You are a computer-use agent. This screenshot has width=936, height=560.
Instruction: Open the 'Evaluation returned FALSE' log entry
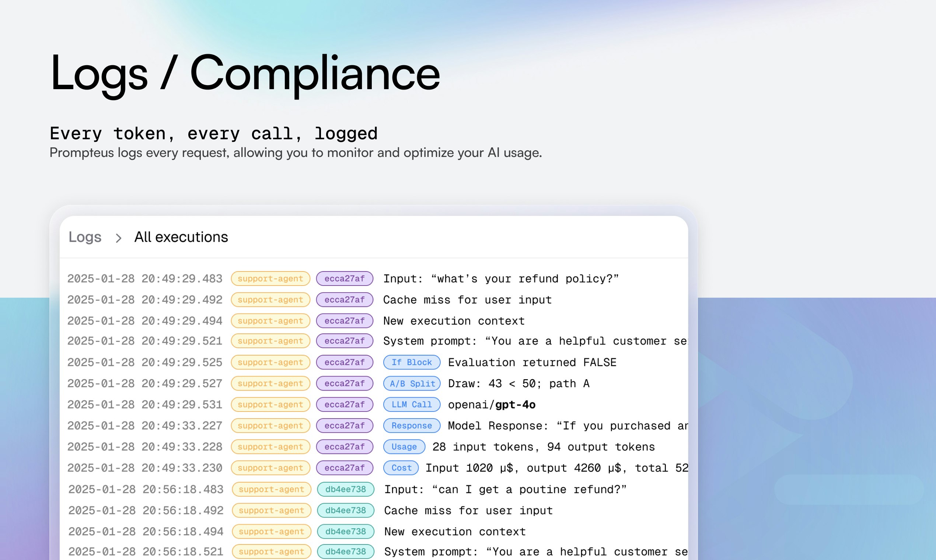click(532, 362)
